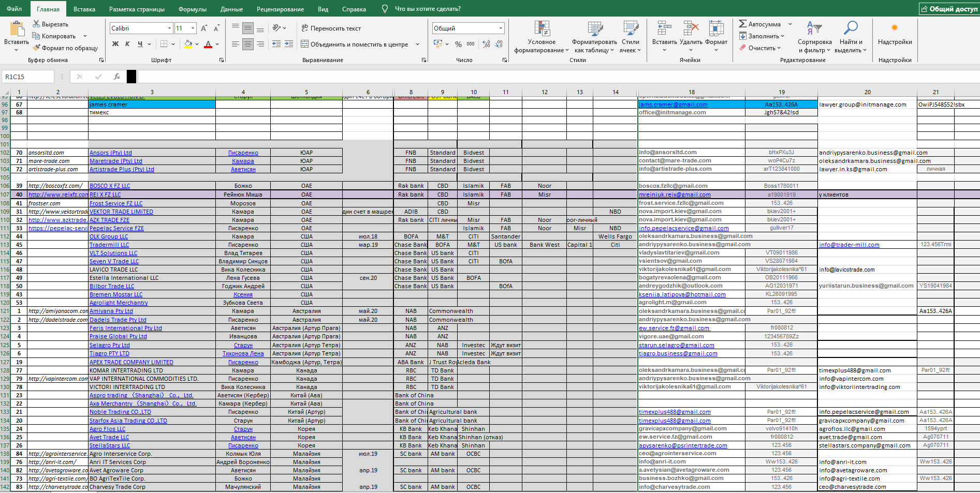This screenshot has width=980, height=493.
Task: Toggle underline formatting (Ч)
Action: point(140,44)
